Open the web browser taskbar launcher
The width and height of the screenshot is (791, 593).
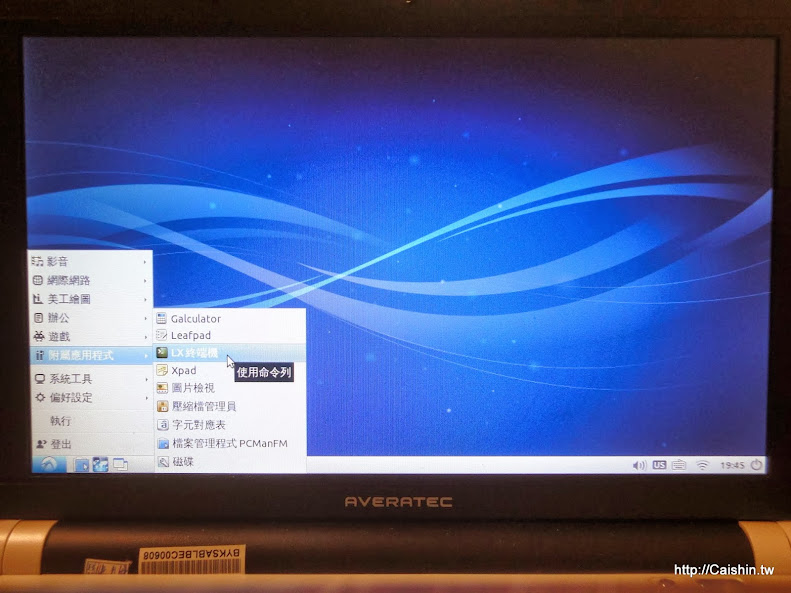100,464
